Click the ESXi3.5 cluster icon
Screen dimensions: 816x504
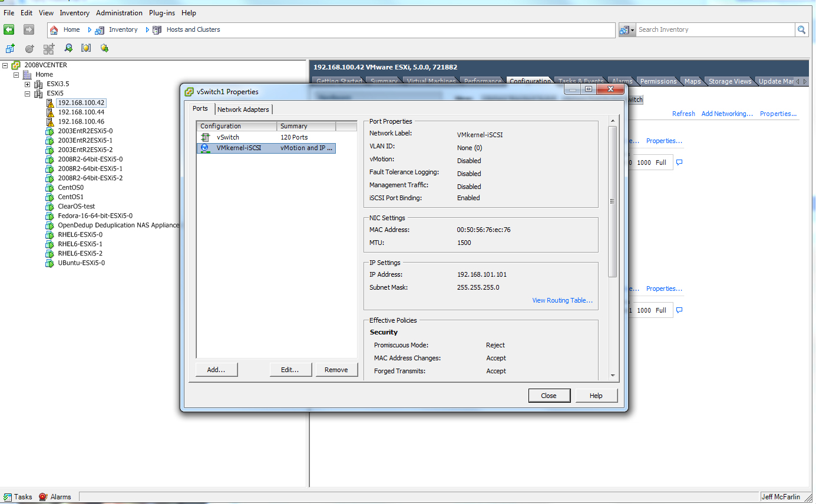(39, 84)
